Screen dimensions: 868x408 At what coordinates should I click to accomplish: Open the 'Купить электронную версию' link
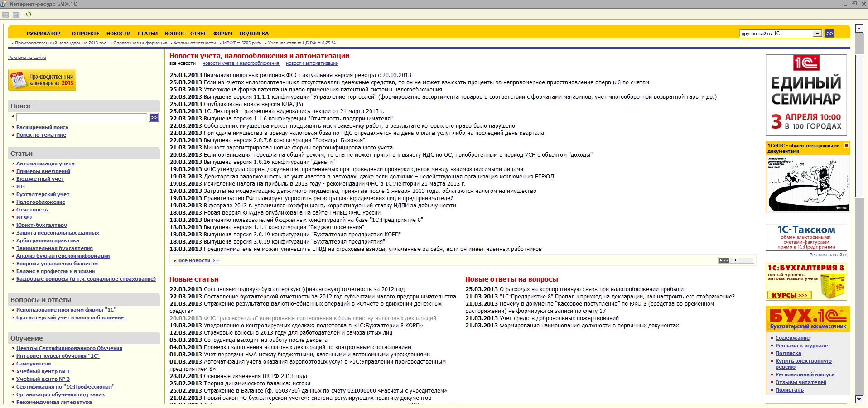tap(804, 364)
